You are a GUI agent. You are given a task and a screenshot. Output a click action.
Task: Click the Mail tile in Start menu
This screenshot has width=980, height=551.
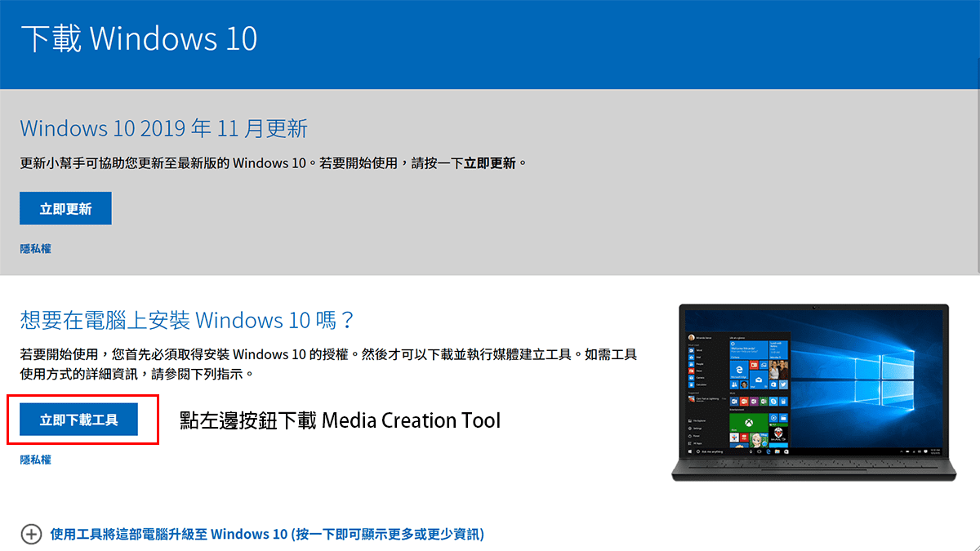click(757, 380)
